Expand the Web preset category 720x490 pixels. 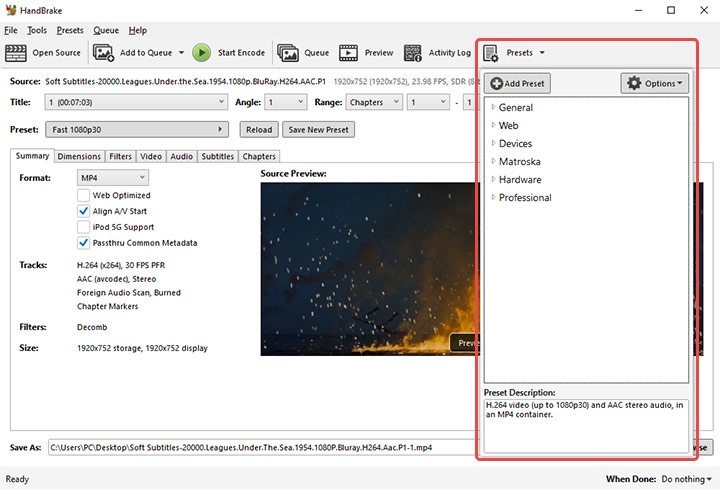click(493, 125)
